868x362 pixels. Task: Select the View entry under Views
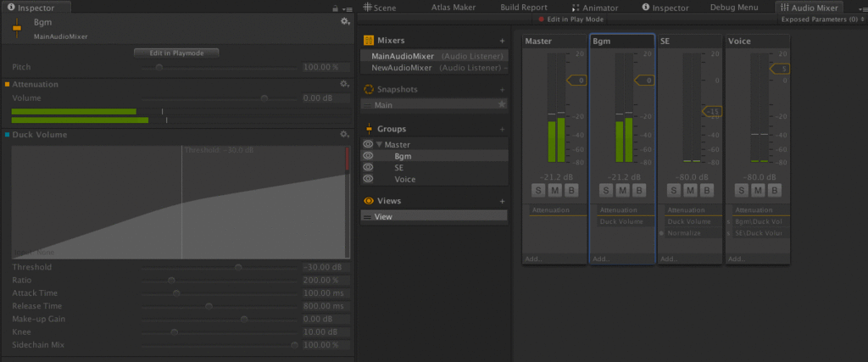click(434, 216)
